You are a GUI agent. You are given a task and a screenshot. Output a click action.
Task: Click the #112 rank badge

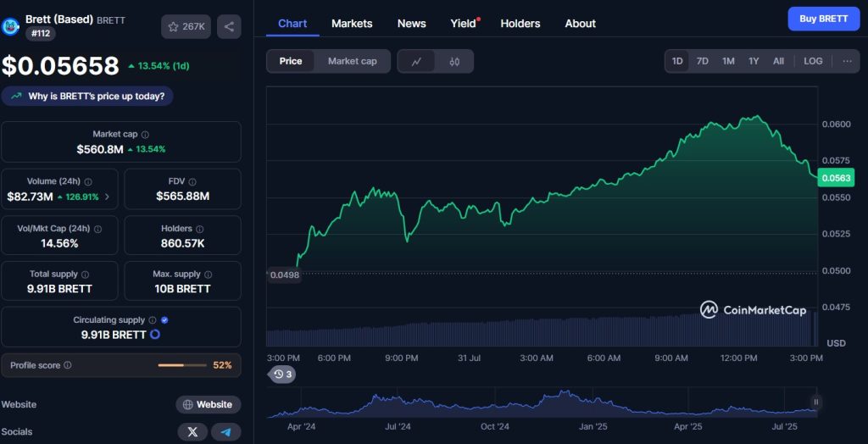coord(41,33)
